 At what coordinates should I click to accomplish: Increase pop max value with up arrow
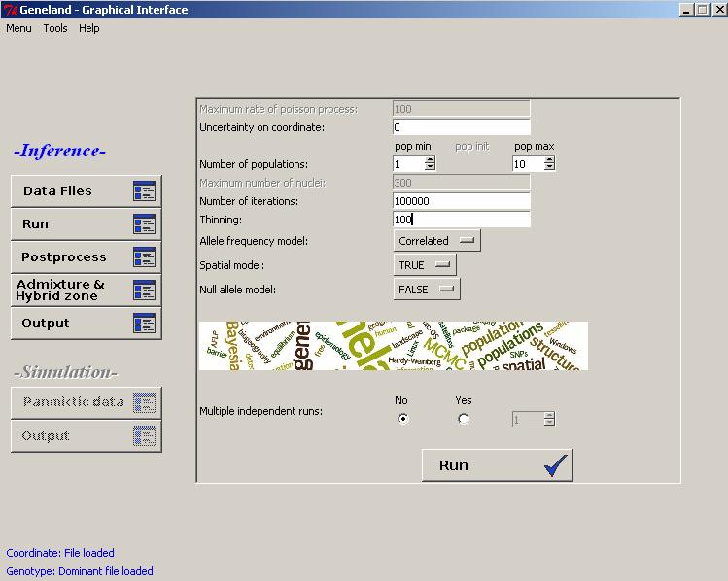pyautogui.click(x=549, y=159)
